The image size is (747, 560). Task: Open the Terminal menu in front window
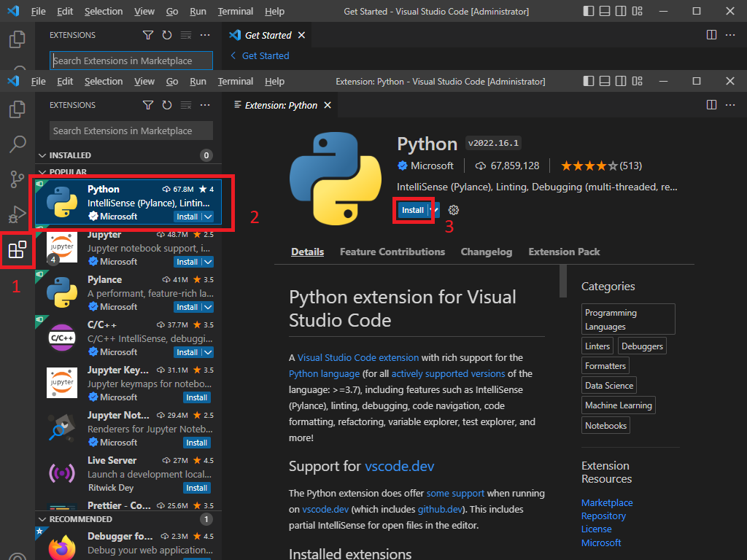coord(236,82)
